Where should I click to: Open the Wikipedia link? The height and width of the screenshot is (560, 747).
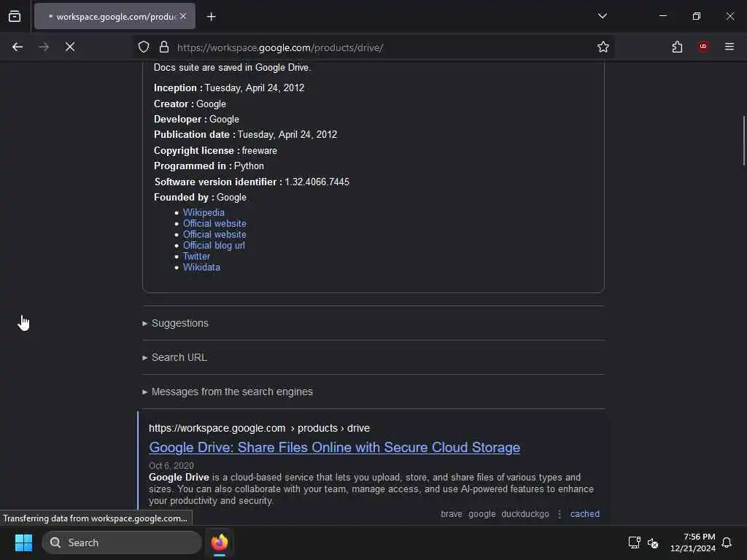click(x=204, y=212)
